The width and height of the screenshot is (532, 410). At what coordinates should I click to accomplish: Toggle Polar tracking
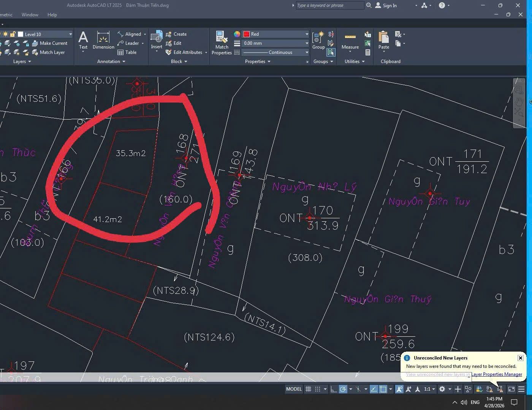pyautogui.click(x=343, y=389)
